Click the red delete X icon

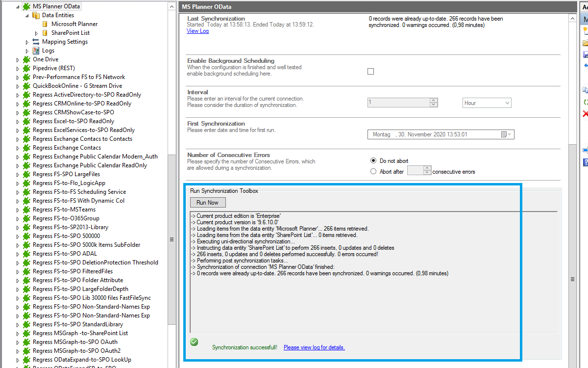click(585, 114)
